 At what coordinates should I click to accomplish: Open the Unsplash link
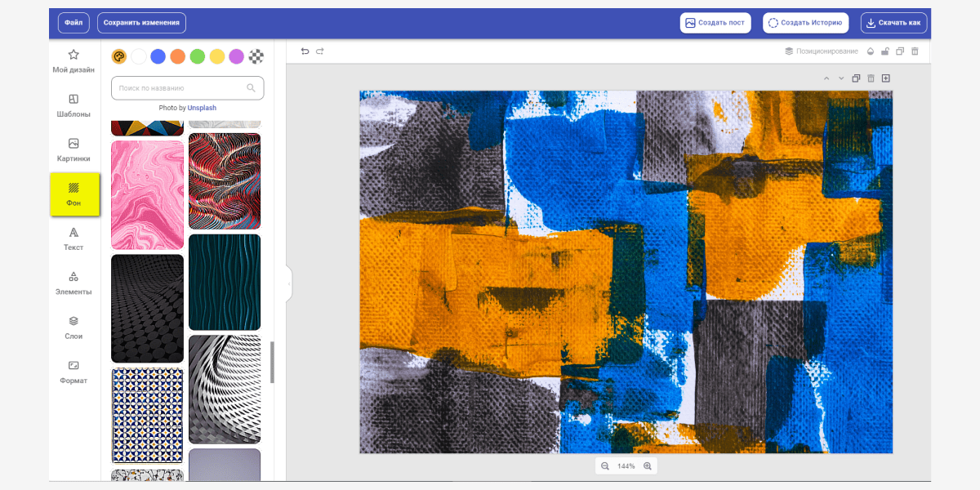coord(202,108)
